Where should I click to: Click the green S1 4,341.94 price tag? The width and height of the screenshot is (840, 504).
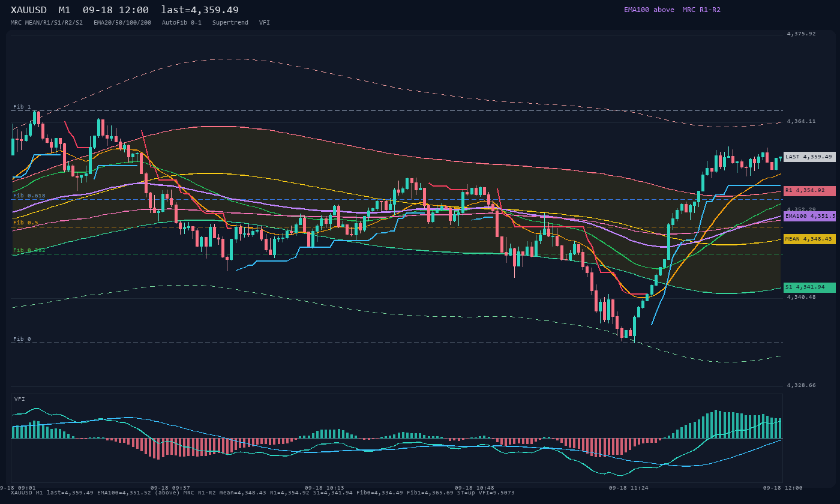pos(809,287)
